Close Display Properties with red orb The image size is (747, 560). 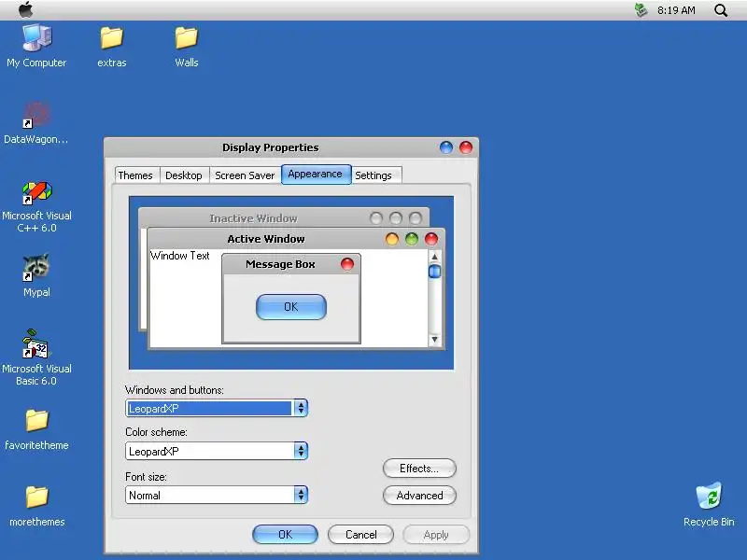click(465, 147)
